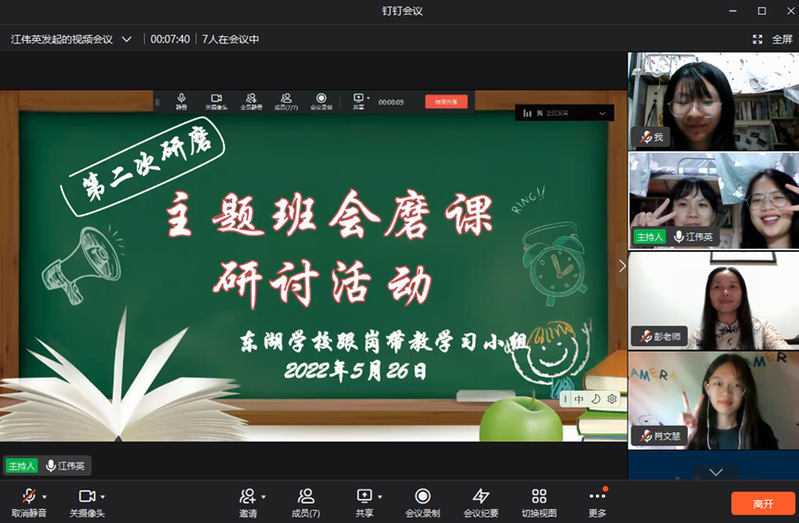
Task: Click the orange 离开 leave button
Action: click(x=763, y=504)
